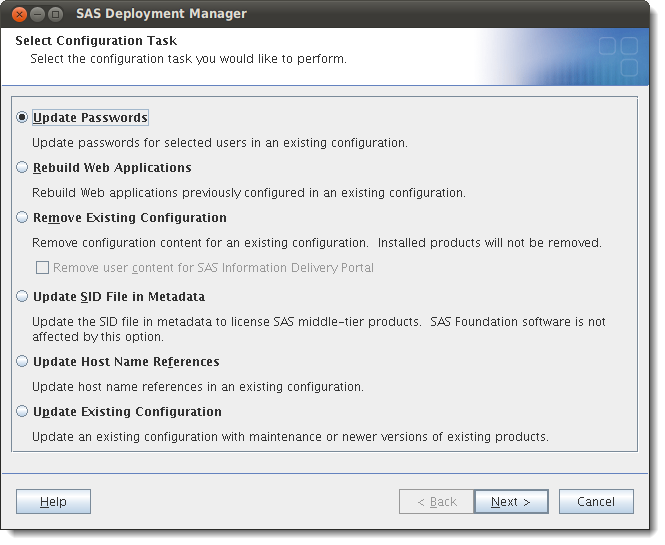Select the Update Passwords radio button
The height and width of the screenshot is (545, 665).
tap(22, 117)
